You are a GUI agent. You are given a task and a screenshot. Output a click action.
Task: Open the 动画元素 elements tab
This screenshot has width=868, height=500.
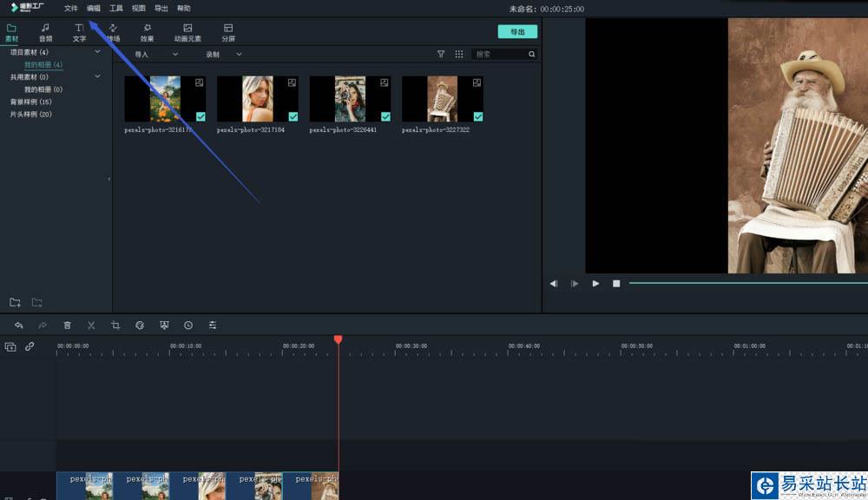(x=187, y=33)
